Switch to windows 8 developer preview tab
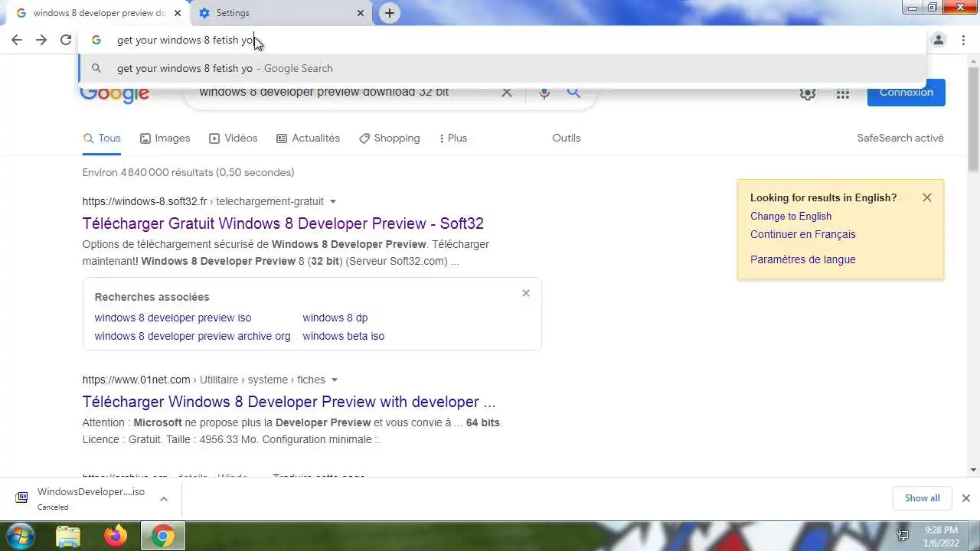The height and width of the screenshot is (551, 980). click(99, 13)
